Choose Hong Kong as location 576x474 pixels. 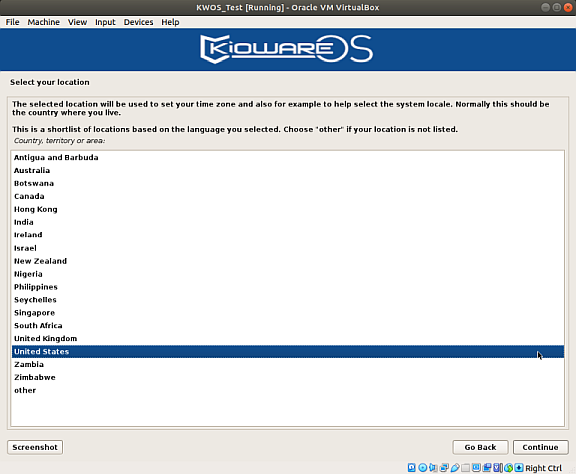[x=288, y=209]
